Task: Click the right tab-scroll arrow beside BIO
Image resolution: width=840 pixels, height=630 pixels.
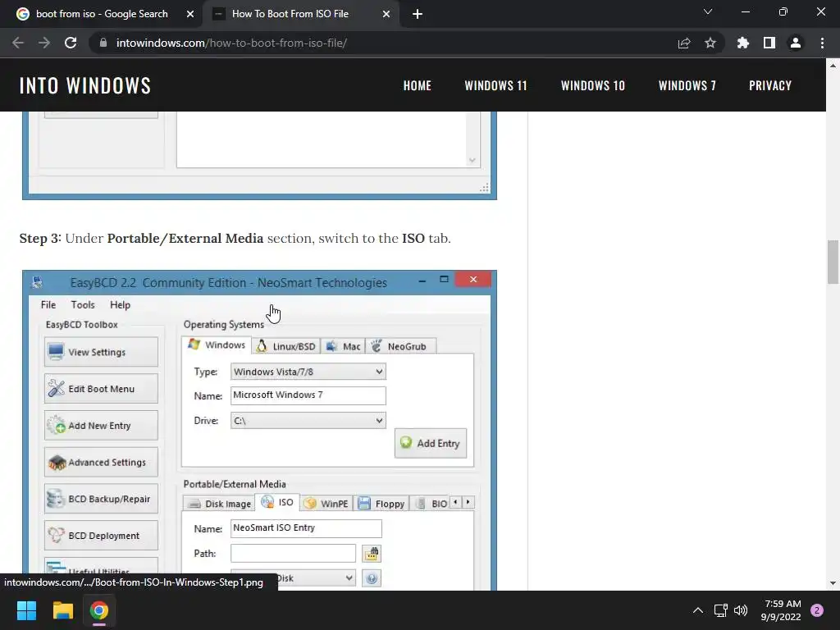Action: (468, 502)
